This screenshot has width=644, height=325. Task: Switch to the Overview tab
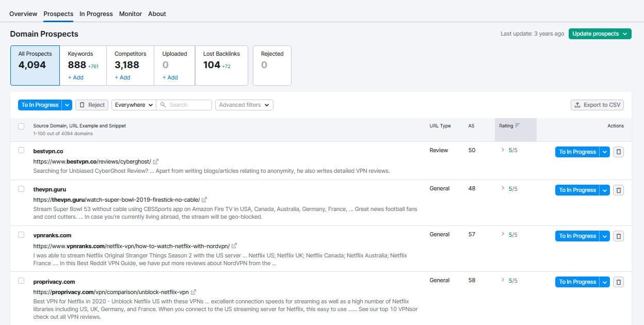[x=23, y=14]
